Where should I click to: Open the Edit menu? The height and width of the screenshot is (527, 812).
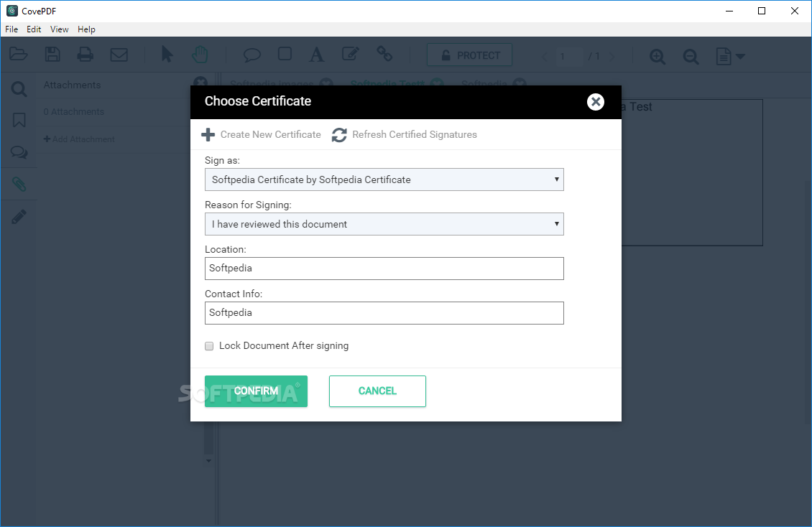tap(34, 29)
